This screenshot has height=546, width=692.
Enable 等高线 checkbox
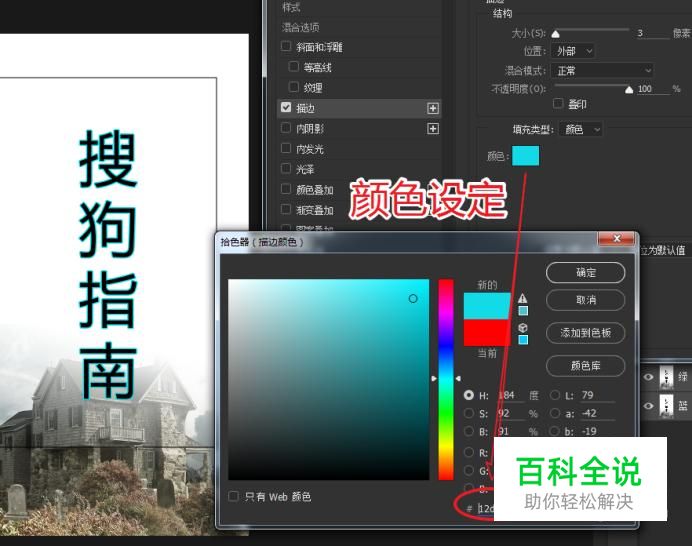293,67
